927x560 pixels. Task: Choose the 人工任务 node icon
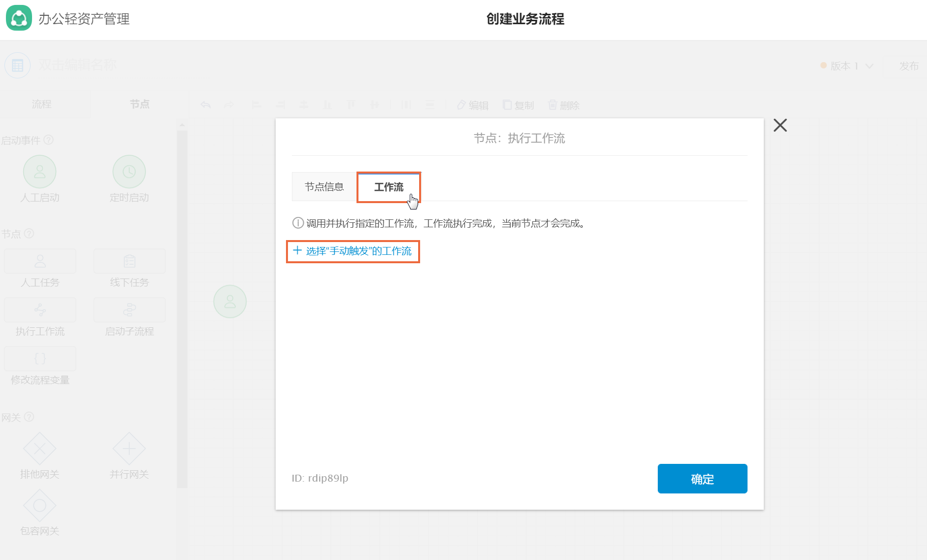[40, 261]
